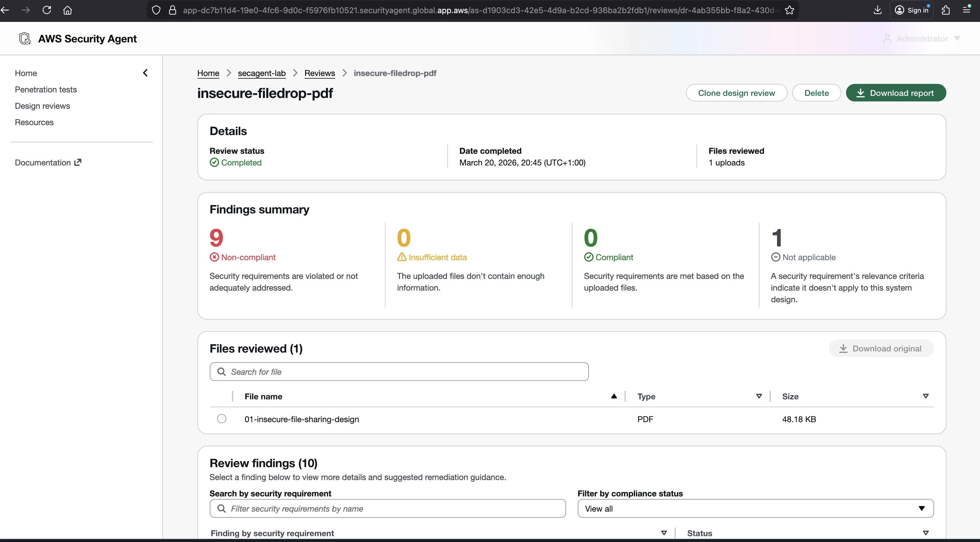Screen dimensions: 980x542
Task: Sort files by the Size column arrow
Action: (926, 396)
